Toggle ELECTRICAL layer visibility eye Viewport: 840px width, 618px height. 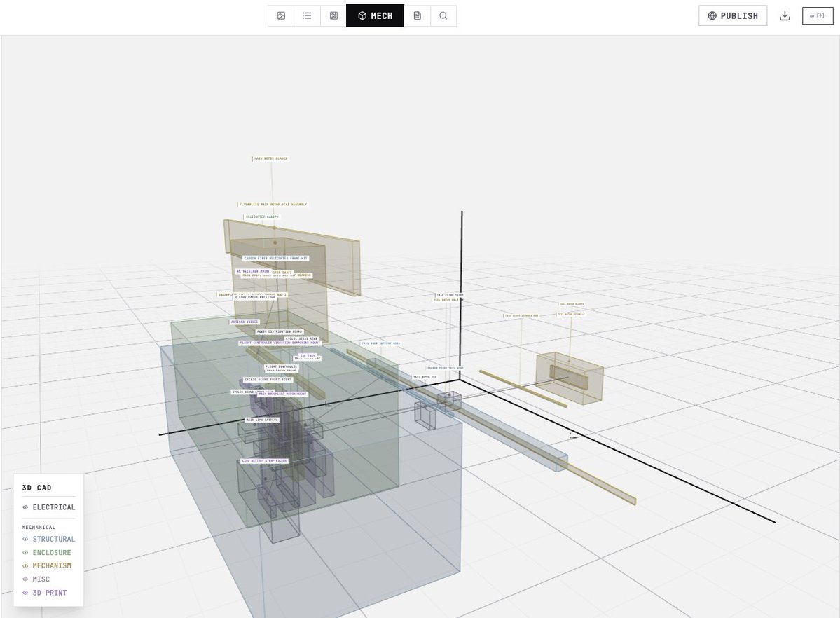coord(25,507)
